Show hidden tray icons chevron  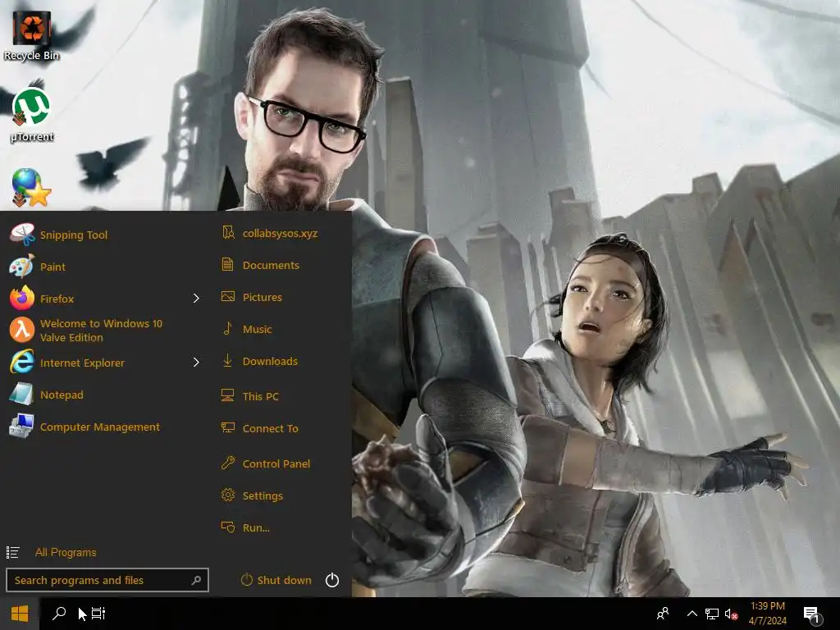tap(692, 614)
